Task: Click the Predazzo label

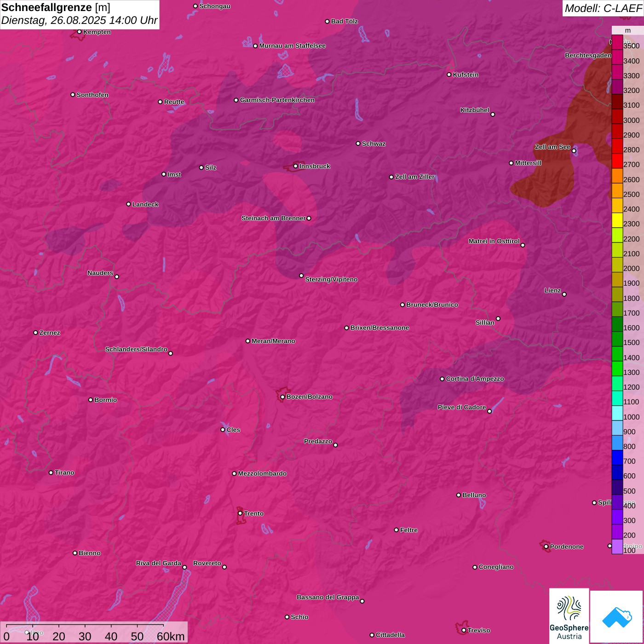Action: click(318, 441)
